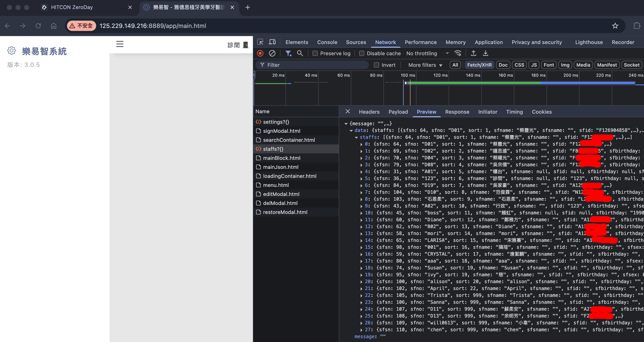
Task: Collapse the data object node
Action: [x=351, y=130]
